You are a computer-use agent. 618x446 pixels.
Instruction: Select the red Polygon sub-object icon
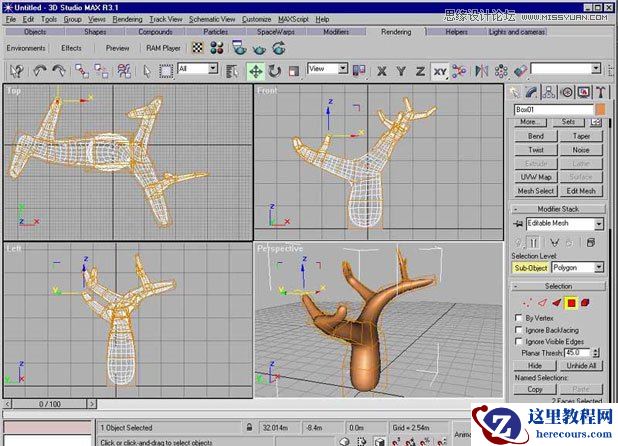point(571,303)
